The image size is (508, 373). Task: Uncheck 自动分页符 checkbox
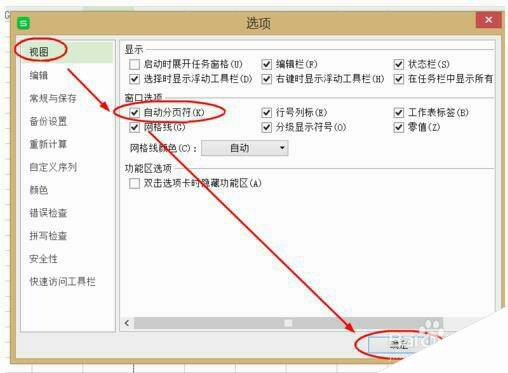click(x=134, y=113)
